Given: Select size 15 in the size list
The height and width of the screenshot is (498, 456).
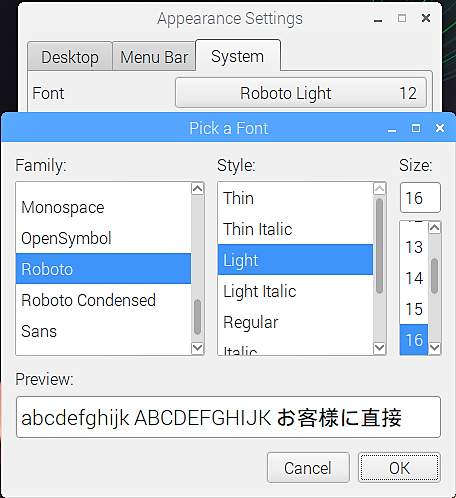Looking at the screenshot, I should 414,309.
